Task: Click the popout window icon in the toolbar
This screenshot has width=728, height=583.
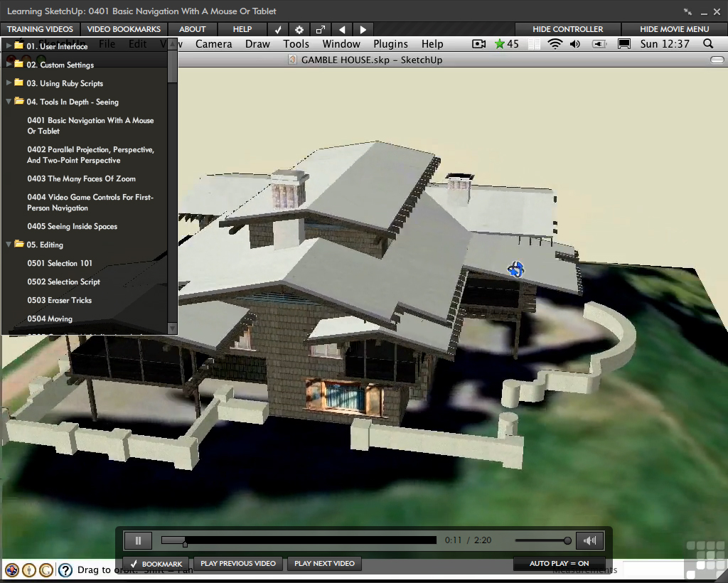Action: tap(321, 30)
